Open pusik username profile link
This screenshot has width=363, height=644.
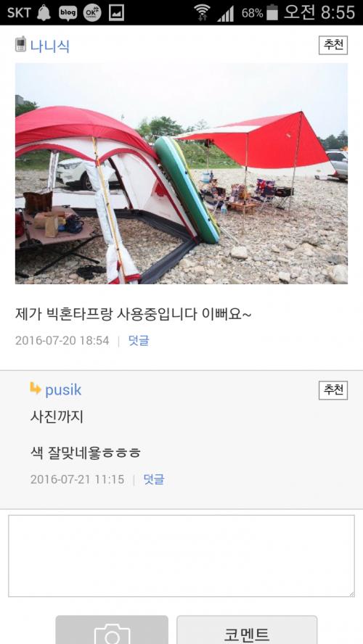pos(63,389)
